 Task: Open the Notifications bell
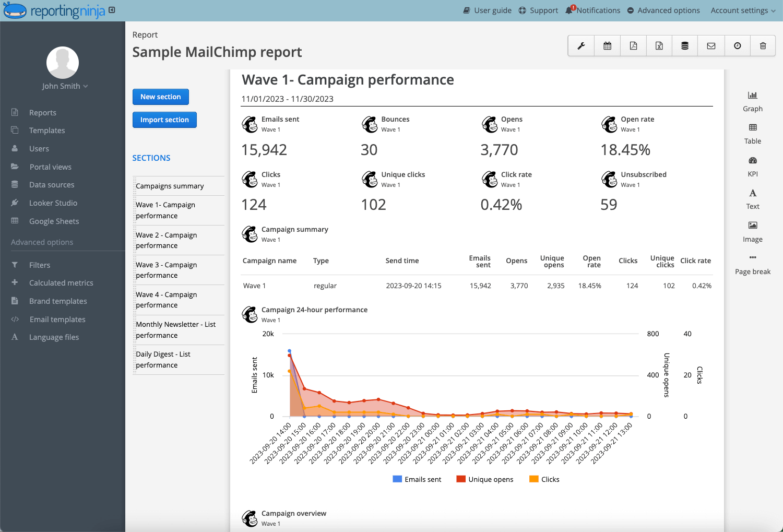tap(593, 10)
